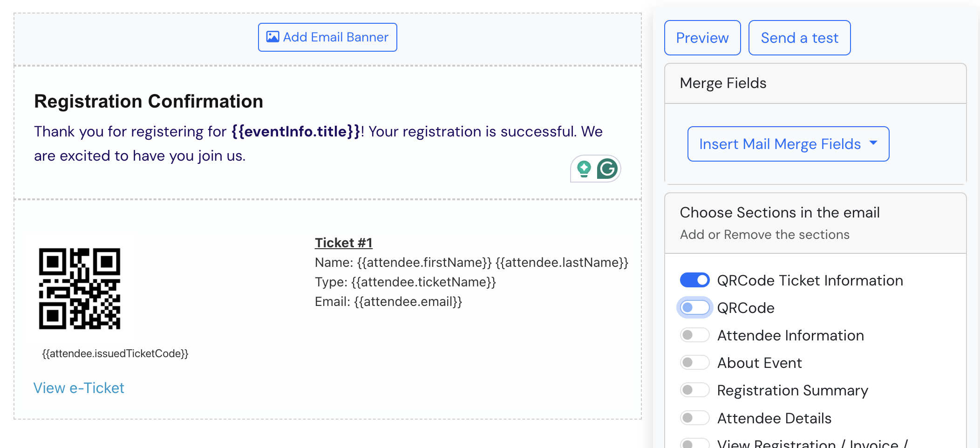Toggle the Attendee Details section

point(694,418)
